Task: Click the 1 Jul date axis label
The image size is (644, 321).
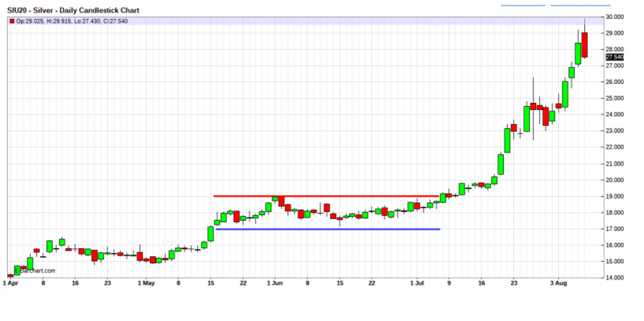Action: [417, 283]
